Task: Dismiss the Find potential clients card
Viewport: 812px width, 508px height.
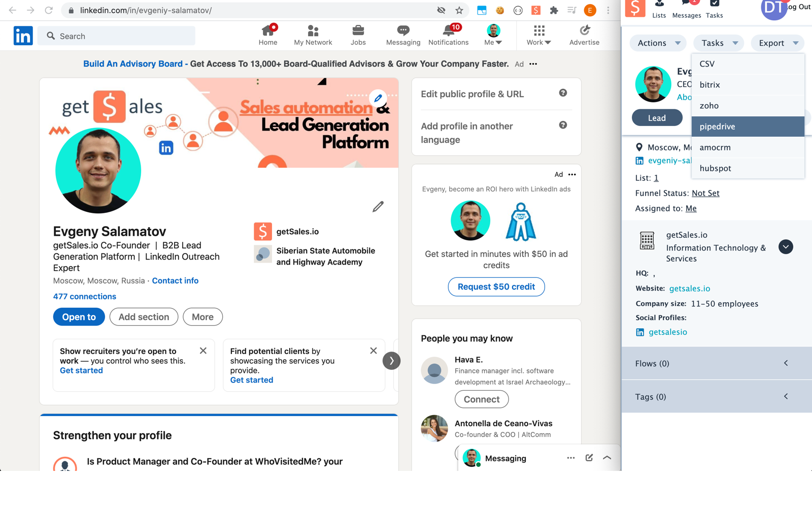Action: pyautogui.click(x=374, y=351)
